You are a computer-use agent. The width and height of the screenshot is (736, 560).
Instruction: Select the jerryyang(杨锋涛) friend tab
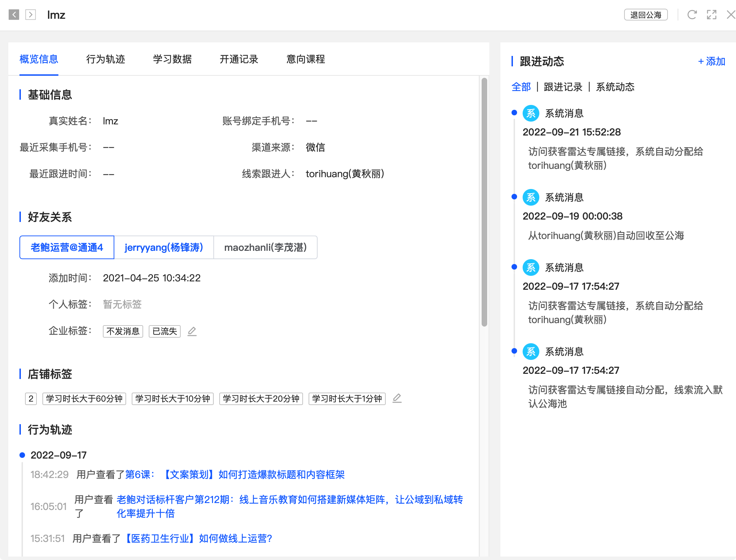pyautogui.click(x=164, y=247)
